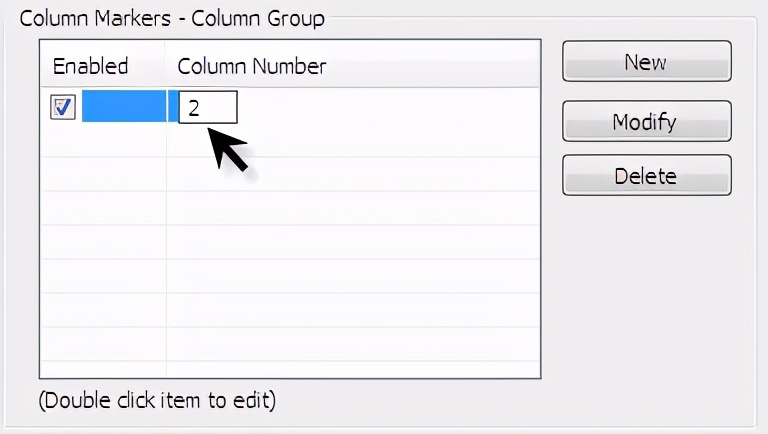Click the Column Number column header

(x=252, y=67)
